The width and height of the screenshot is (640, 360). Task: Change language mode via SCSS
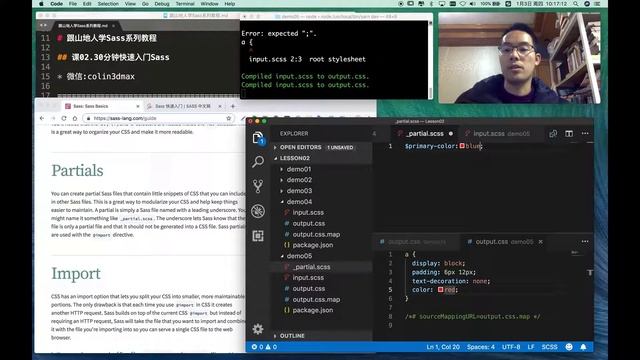(549, 347)
